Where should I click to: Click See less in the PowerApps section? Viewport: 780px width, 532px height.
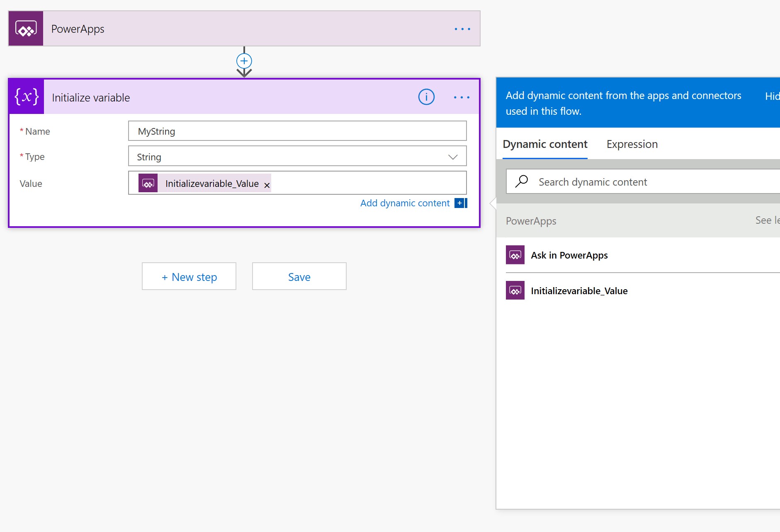(768, 220)
